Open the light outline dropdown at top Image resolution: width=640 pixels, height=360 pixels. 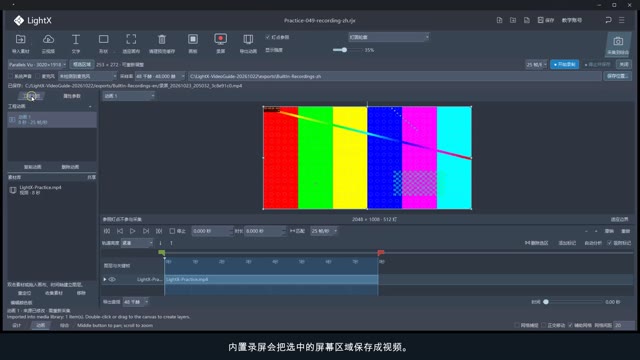click(389, 37)
